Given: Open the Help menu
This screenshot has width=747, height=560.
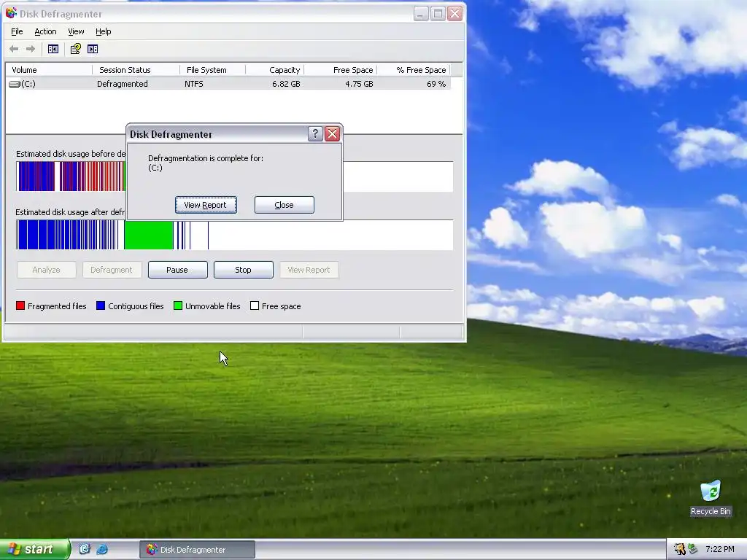Looking at the screenshot, I should coord(103,31).
